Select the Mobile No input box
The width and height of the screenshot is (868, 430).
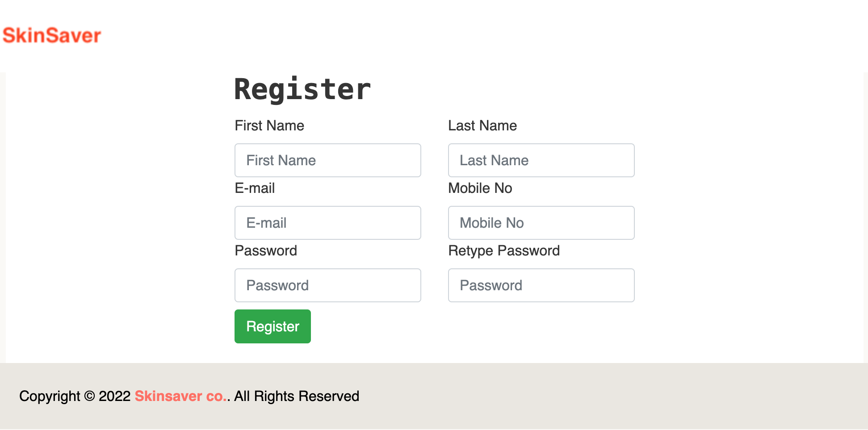point(541,223)
